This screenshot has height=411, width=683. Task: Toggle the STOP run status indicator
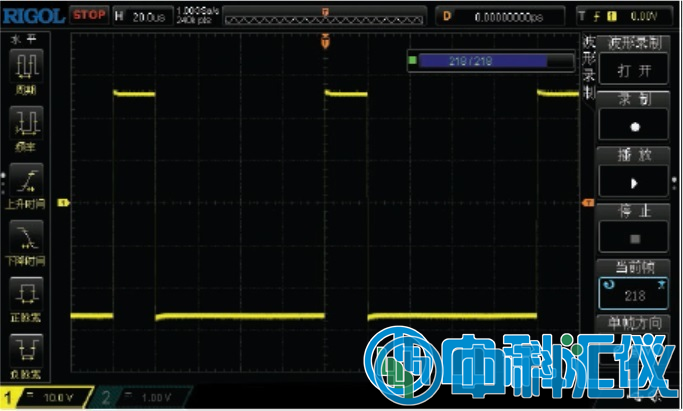click(x=90, y=15)
